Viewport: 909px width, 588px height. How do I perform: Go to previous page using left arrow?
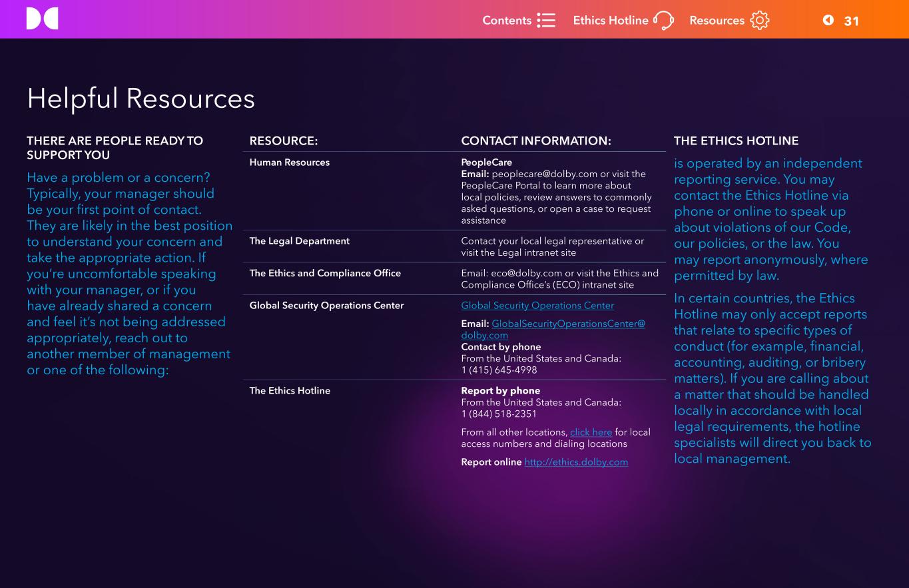coord(828,20)
